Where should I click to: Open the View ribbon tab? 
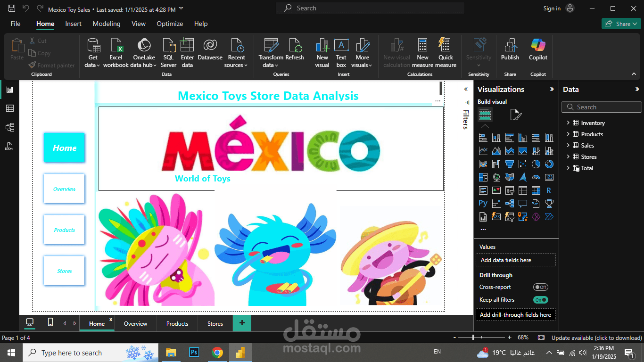tap(139, 24)
